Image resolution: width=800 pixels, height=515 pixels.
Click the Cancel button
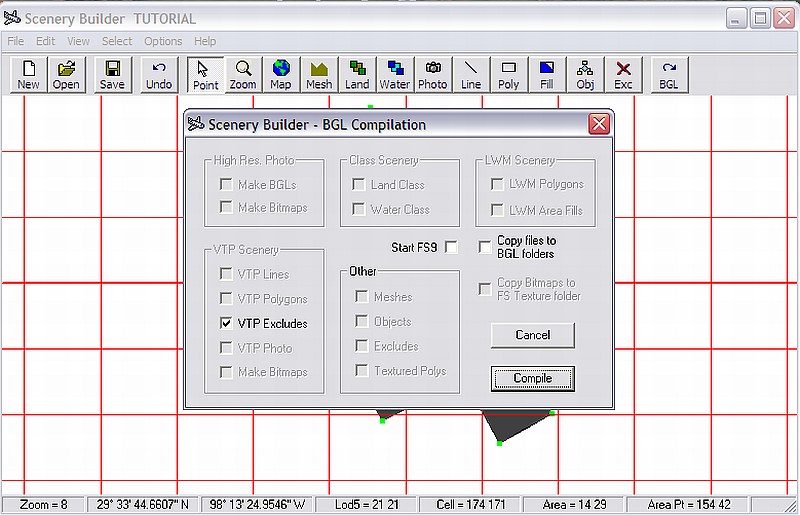pyautogui.click(x=533, y=335)
